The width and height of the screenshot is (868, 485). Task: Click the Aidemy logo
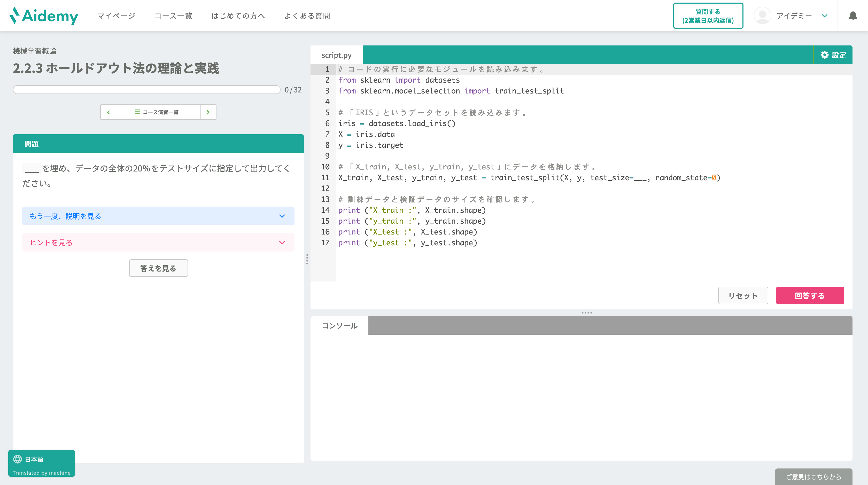(x=44, y=15)
